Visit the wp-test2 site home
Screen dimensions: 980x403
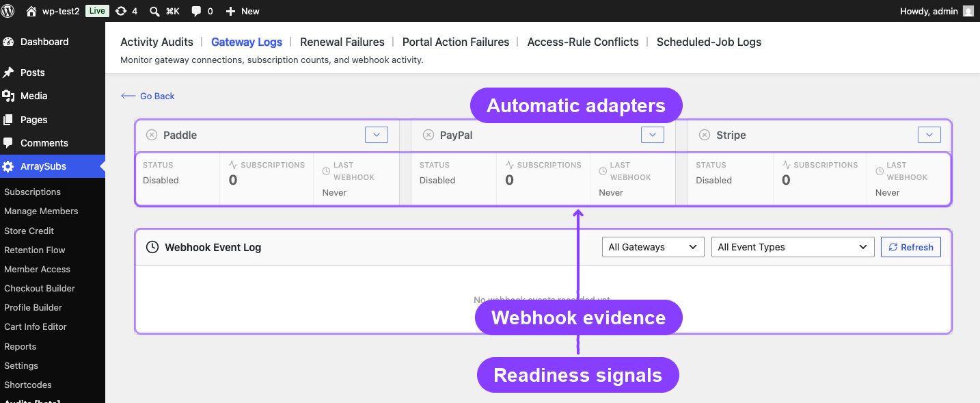(53, 11)
